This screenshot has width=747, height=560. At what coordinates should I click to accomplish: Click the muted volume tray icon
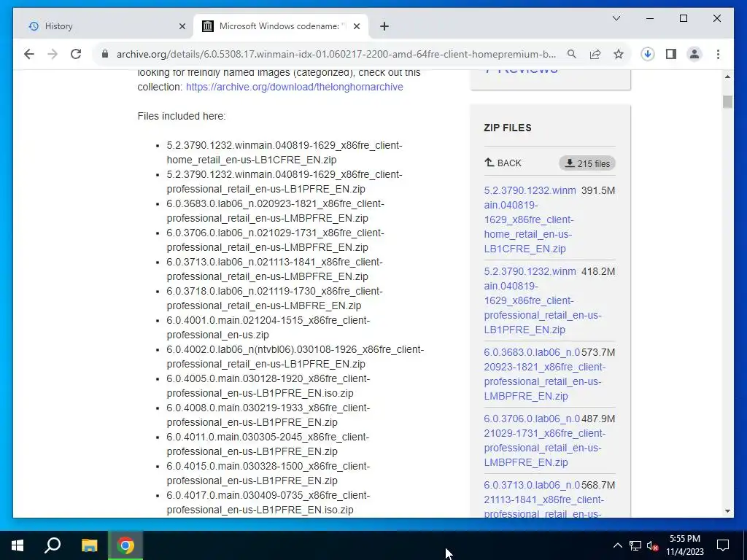653,545
